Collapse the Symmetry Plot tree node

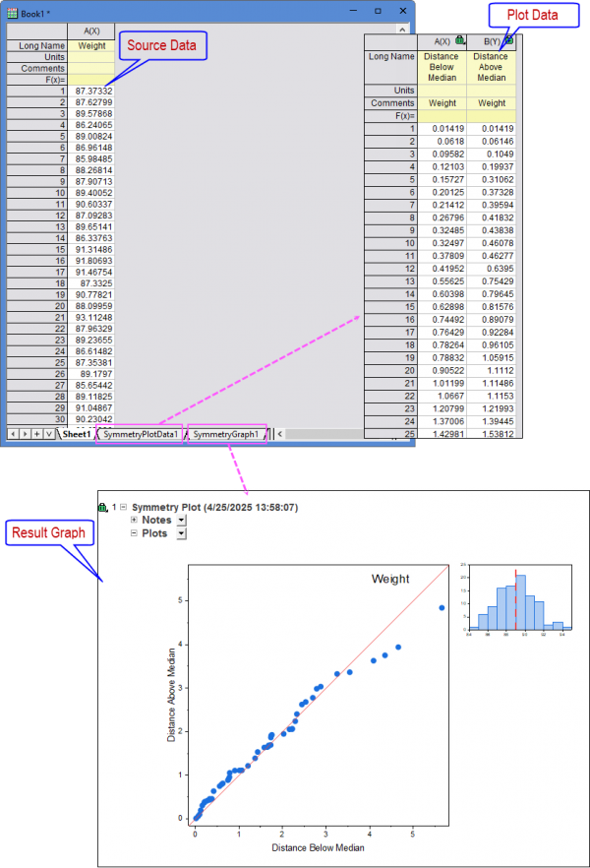click(123, 507)
